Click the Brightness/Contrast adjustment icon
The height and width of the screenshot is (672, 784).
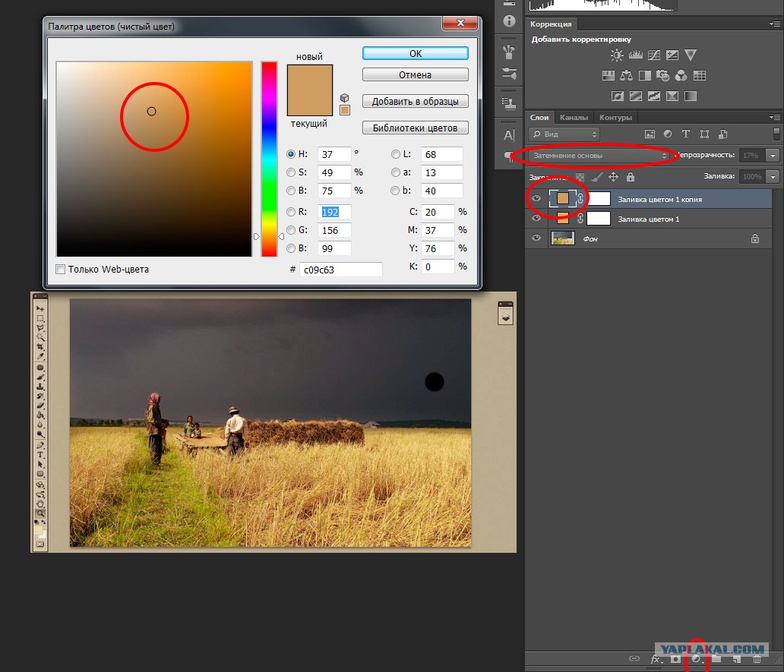click(x=617, y=55)
